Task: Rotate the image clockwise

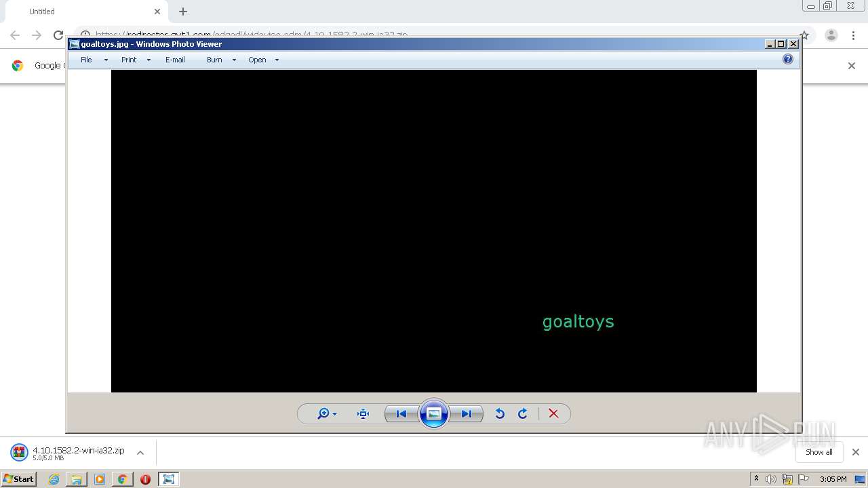Action: [x=523, y=413]
